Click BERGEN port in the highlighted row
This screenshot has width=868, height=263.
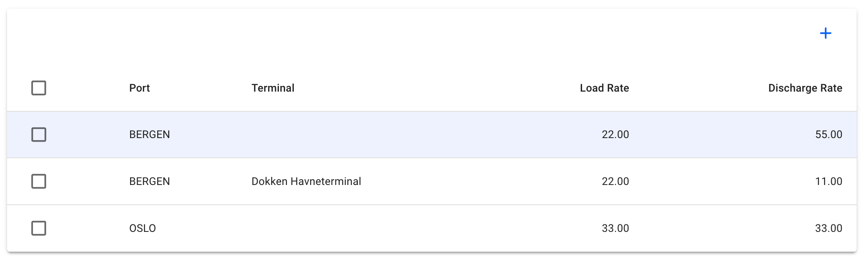[x=149, y=135]
